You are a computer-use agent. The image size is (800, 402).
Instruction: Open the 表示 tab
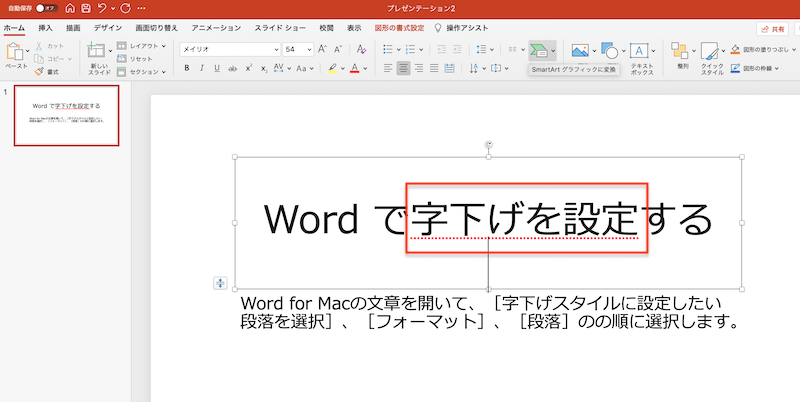pyautogui.click(x=354, y=28)
